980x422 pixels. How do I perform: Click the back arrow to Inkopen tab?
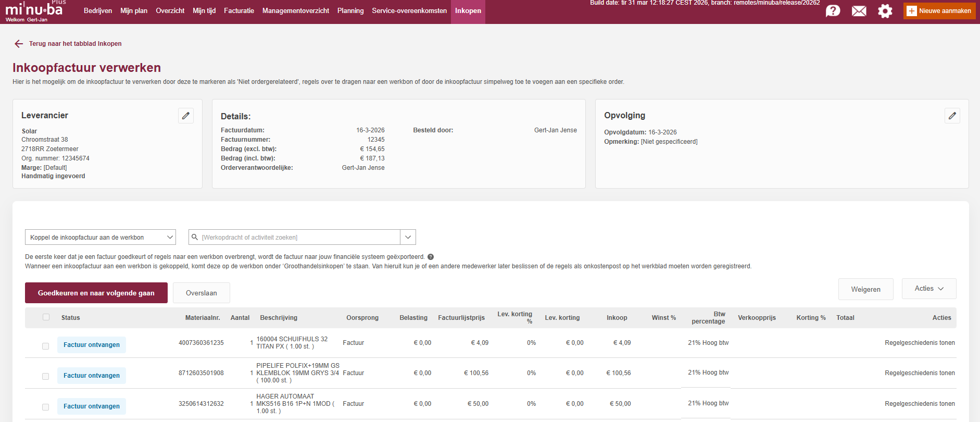pyautogui.click(x=19, y=44)
